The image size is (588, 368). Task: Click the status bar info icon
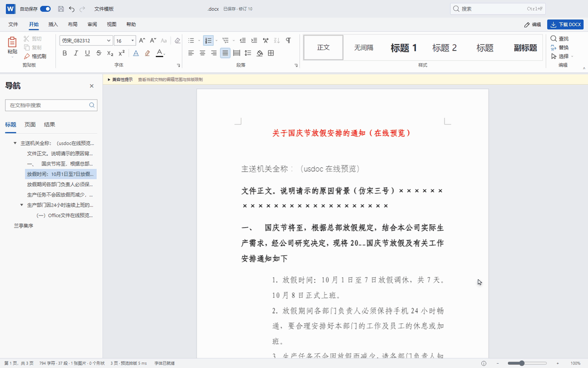click(x=484, y=363)
